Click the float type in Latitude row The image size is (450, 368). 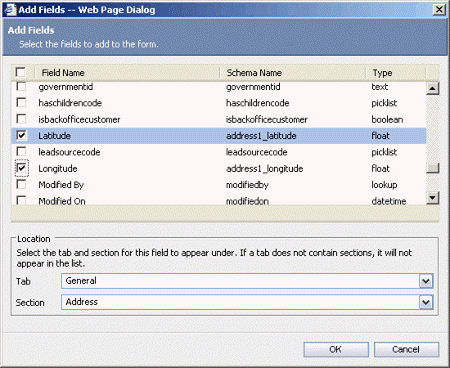click(x=380, y=136)
